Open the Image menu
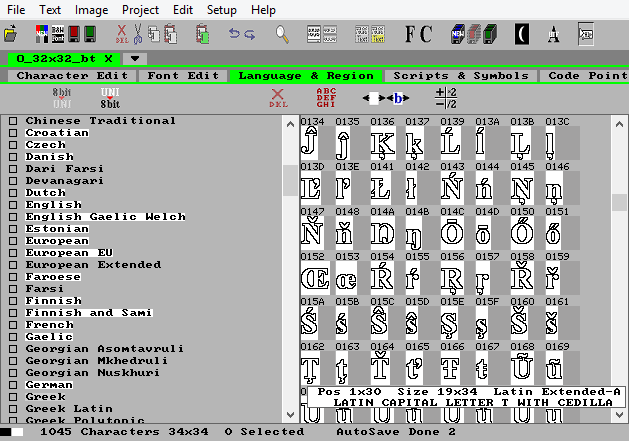This screenshot has height=441, width=629. pos(91,10)
